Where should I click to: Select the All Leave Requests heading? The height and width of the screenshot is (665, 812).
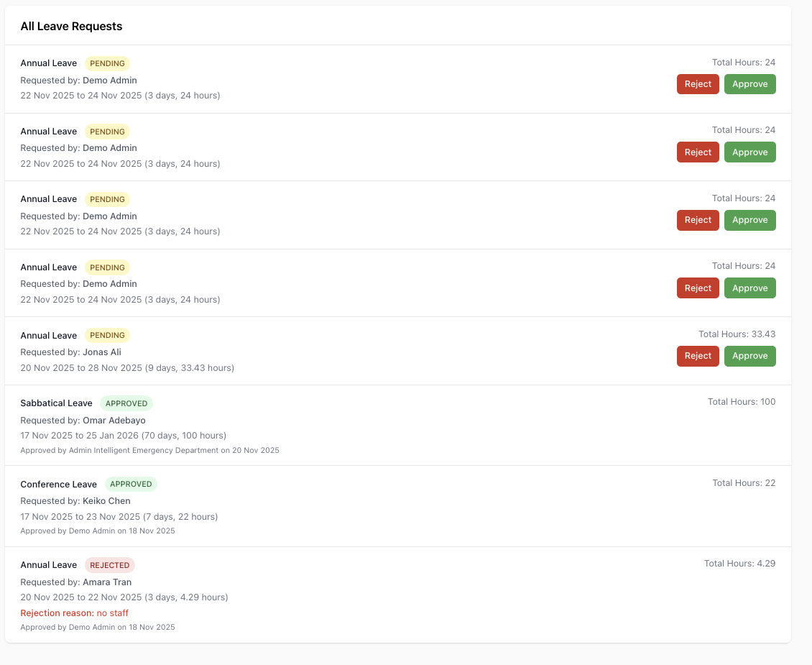(71, 27)
